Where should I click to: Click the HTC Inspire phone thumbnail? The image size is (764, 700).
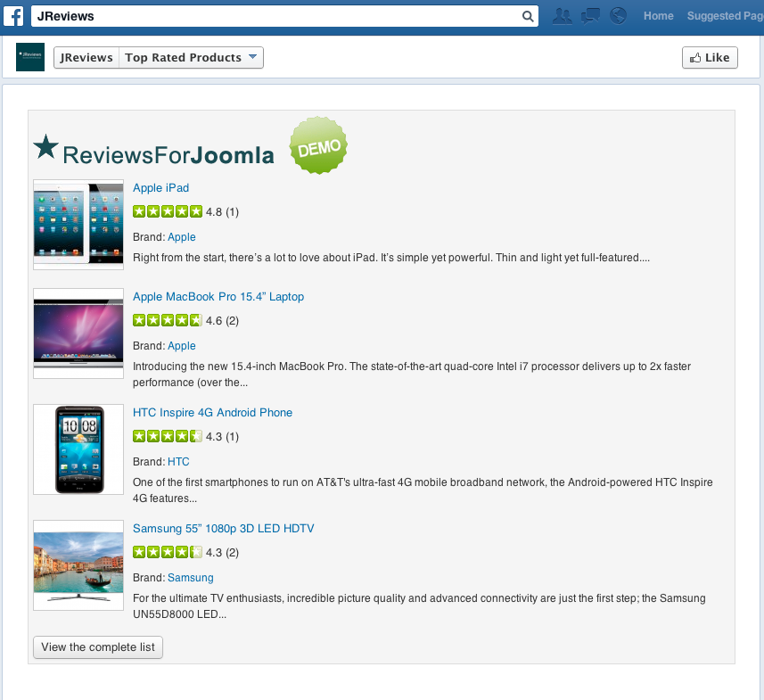click(78, 449)
